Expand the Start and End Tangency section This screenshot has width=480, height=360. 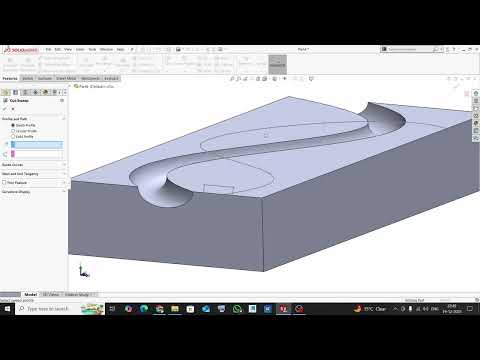tap(33, 174)
